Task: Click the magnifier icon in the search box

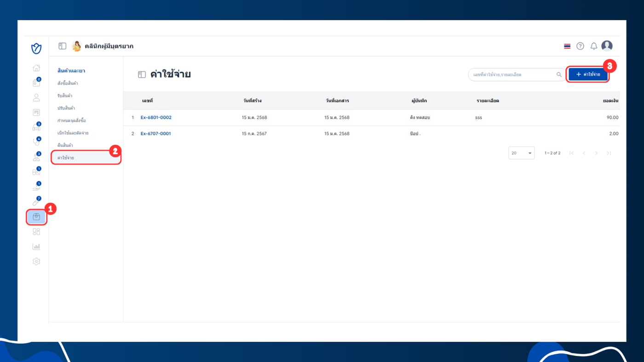Action: tap(559, 75)
